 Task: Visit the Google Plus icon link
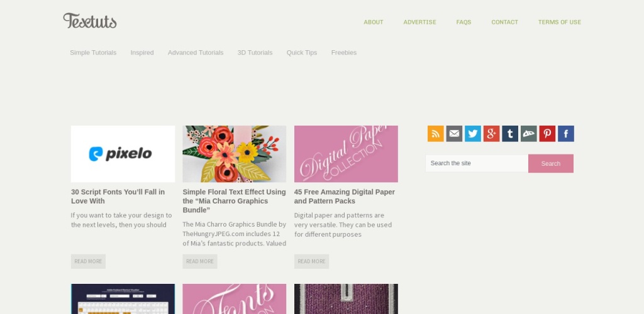[491, 134]
